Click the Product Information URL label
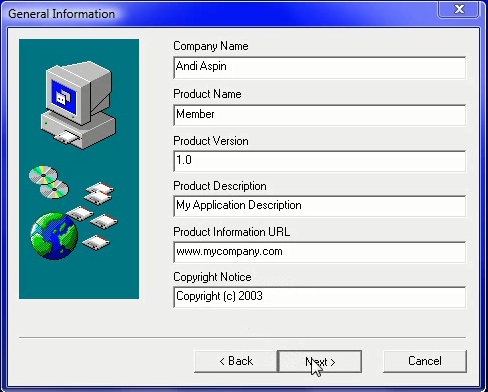Viewport: 488px width, 392px height. (x=231, y=232)
